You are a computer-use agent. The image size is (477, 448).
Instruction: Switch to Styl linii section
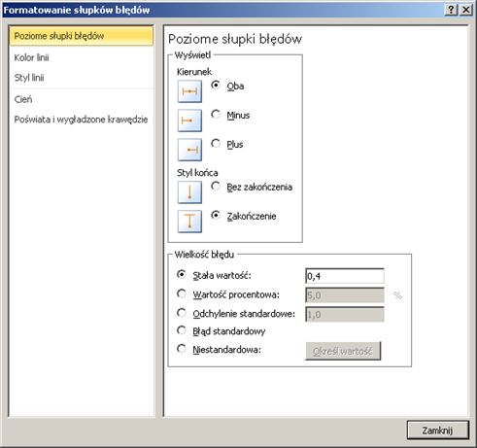[29, 78]
